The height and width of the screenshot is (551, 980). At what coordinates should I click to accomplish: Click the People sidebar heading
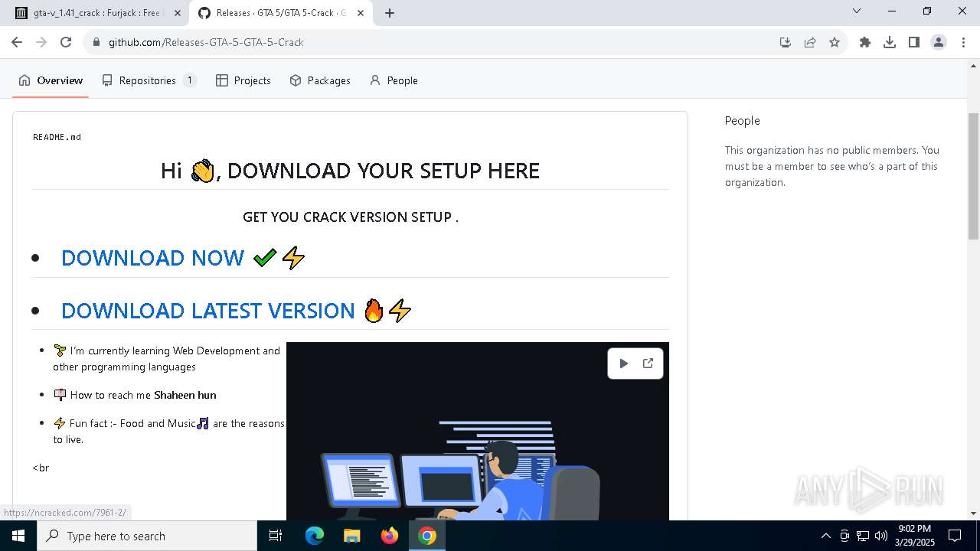[x=743, y=121]
